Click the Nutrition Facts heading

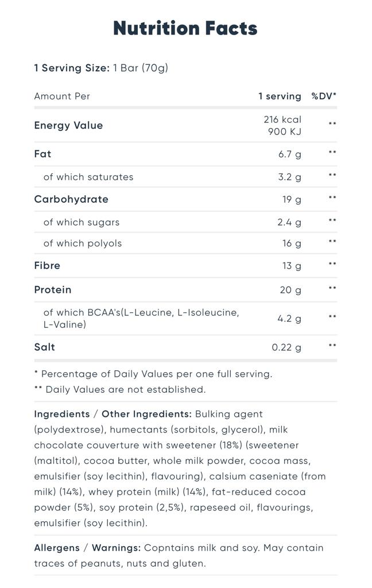(185, 28)
